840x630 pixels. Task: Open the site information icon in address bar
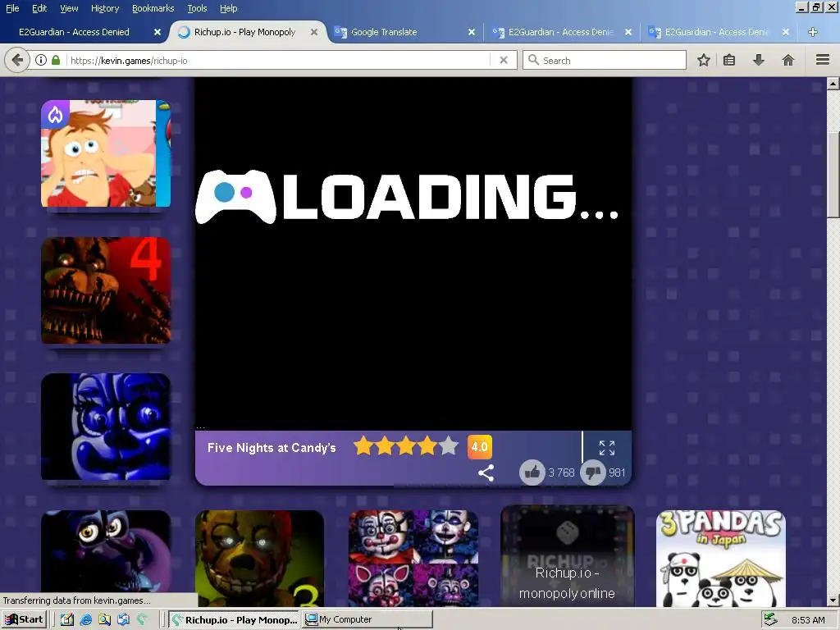41,60
